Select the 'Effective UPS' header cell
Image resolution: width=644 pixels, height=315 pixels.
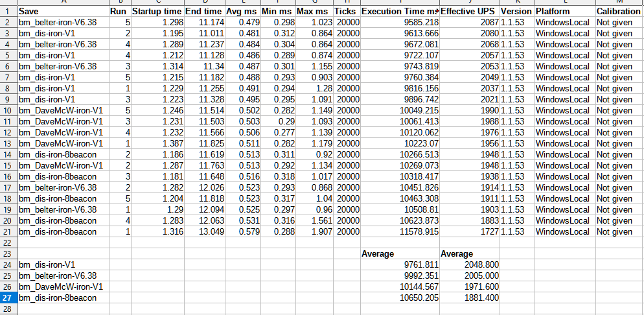(470, 12)
